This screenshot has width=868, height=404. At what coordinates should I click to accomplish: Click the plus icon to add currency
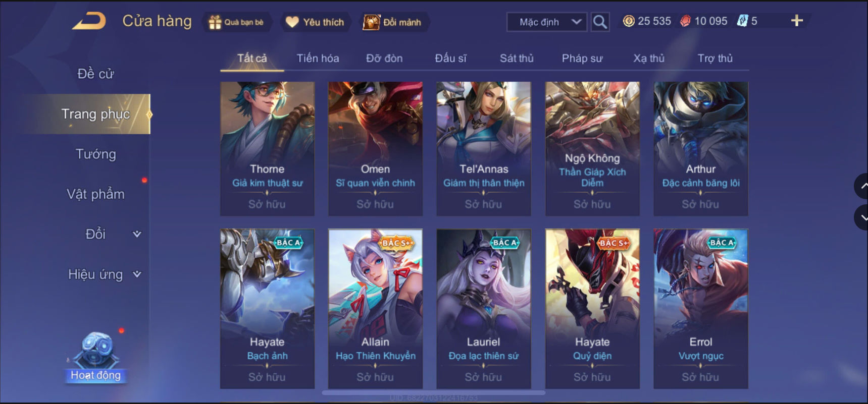click(797, 21)
